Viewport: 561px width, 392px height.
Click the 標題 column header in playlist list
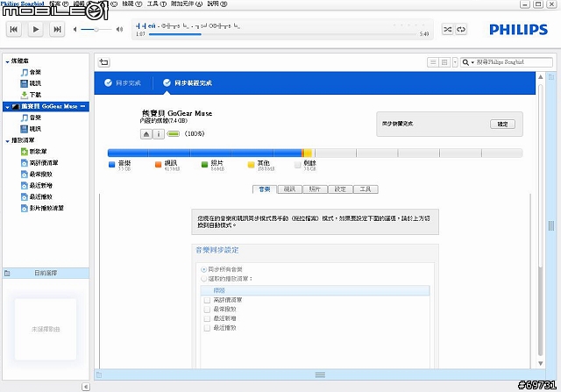pyautogui.click(x=316, y=290)
